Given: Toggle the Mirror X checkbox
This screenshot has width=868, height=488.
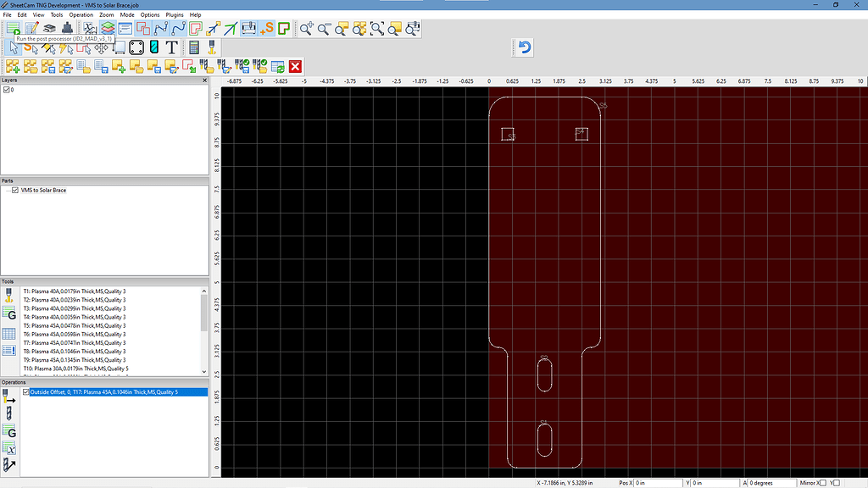Looking at the screenshot, I should [822, 483].
